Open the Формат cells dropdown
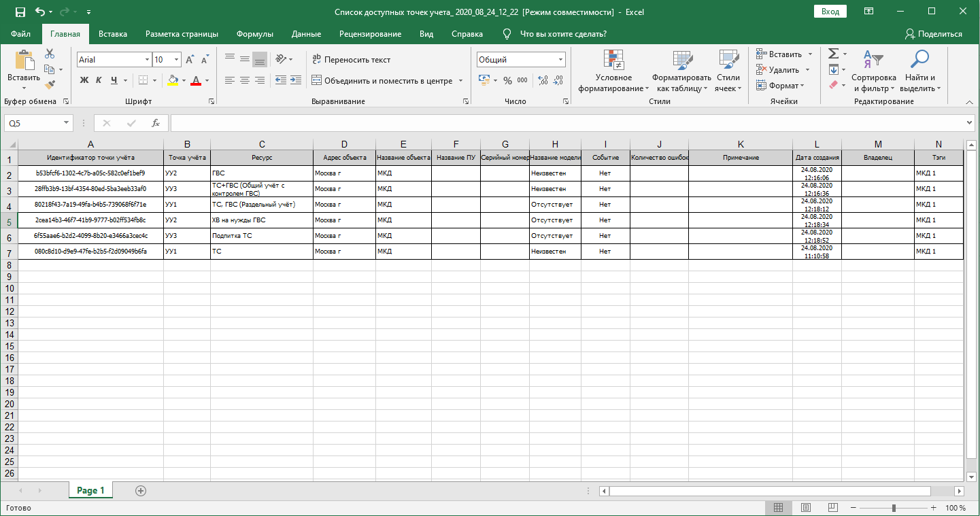The image size is (980, 516). click(x=780, y=86)
